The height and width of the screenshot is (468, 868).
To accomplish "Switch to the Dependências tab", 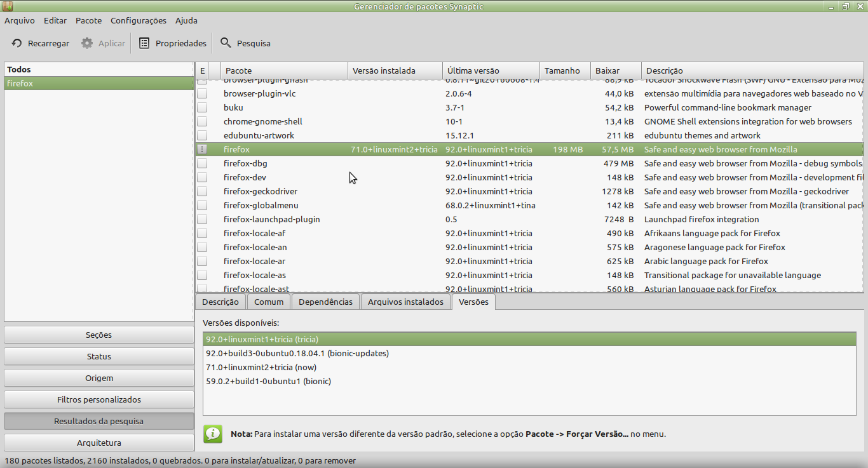I will tap(325, 302).
